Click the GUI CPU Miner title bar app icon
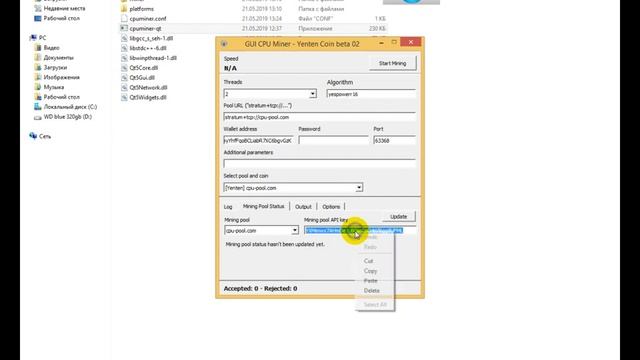The height and width of the screenshot is (360, 640). click(224, 44)
